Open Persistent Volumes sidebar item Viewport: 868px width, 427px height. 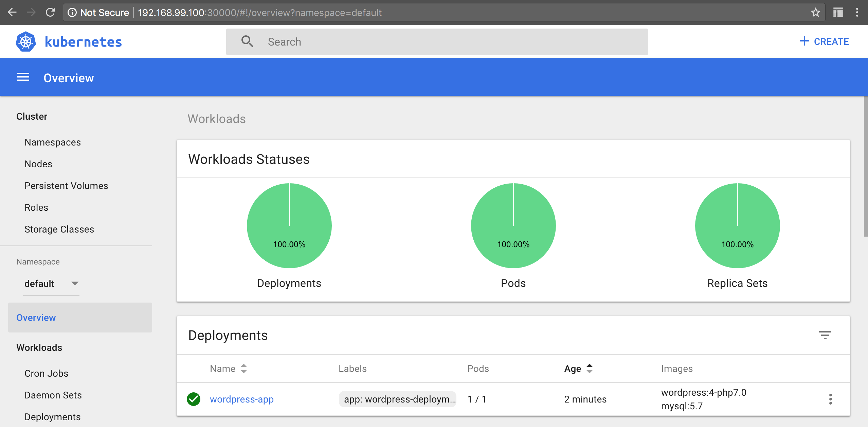click(66, 186)
